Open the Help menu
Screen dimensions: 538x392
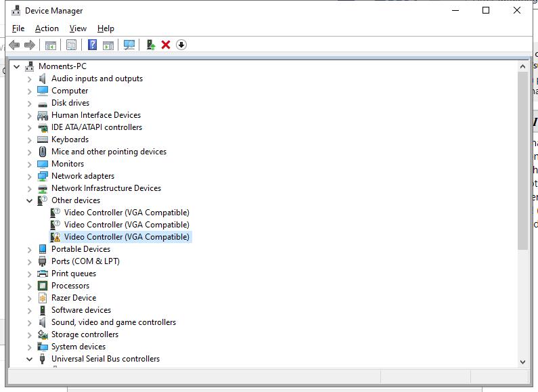(x=106, y=28)
